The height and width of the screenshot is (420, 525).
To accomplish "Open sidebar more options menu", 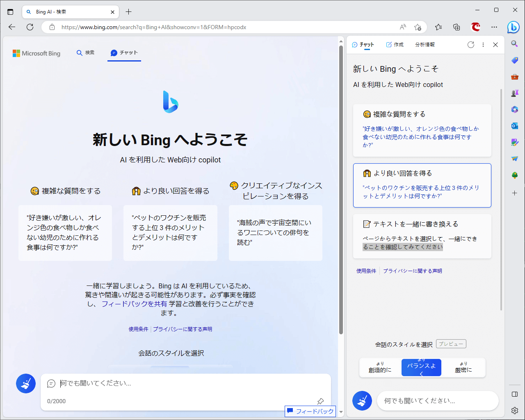I will 483,44.
